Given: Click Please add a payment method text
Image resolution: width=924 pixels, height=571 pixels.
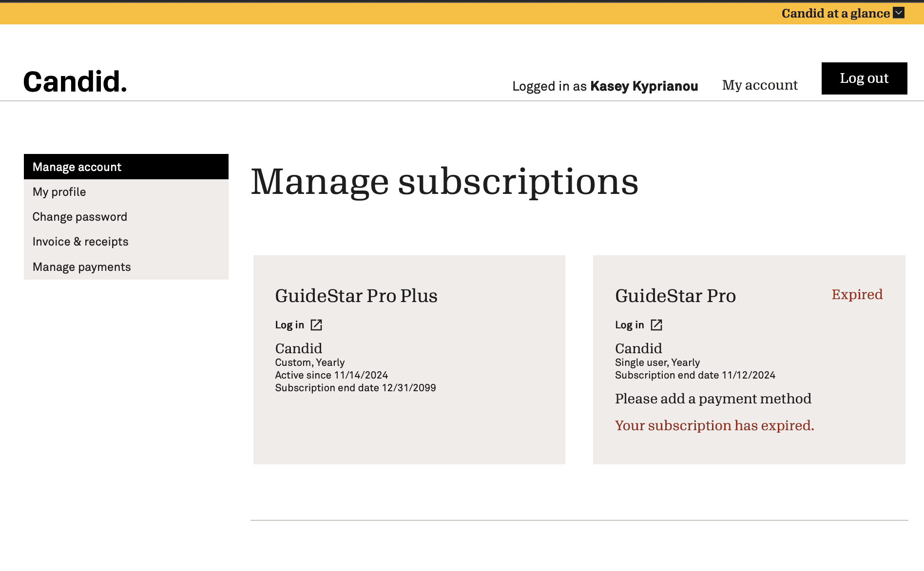Looking at the screenshot, I should [713, 399].
